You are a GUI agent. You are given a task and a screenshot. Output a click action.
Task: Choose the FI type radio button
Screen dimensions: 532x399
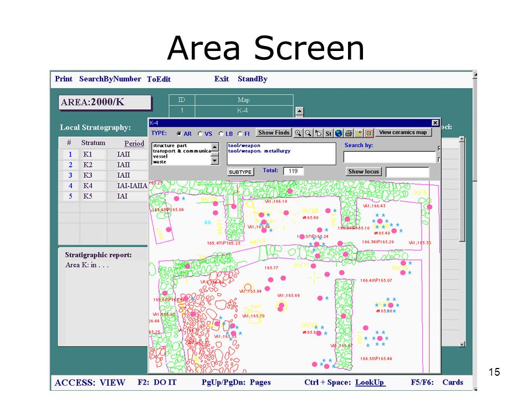tap(240, 134)
